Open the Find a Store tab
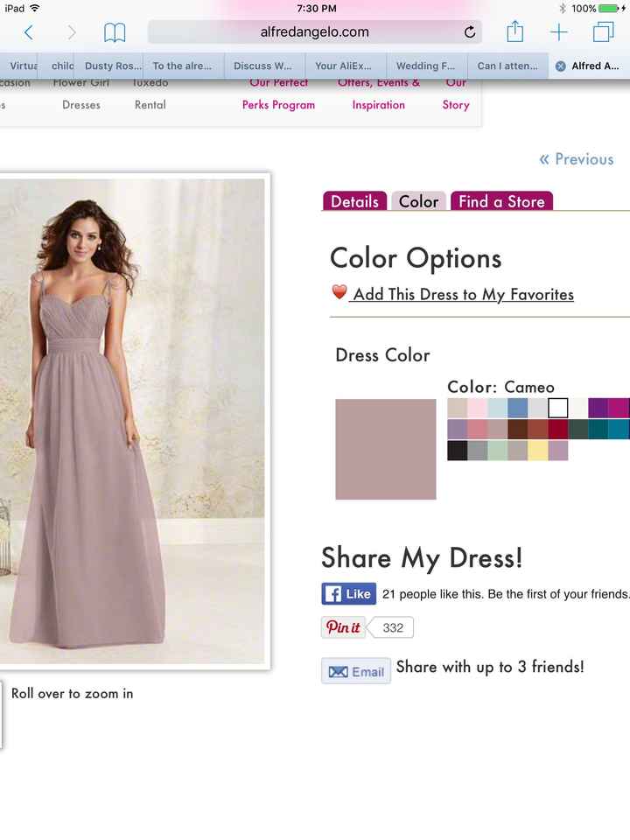630x840 pixels. [x=501, y=200]
